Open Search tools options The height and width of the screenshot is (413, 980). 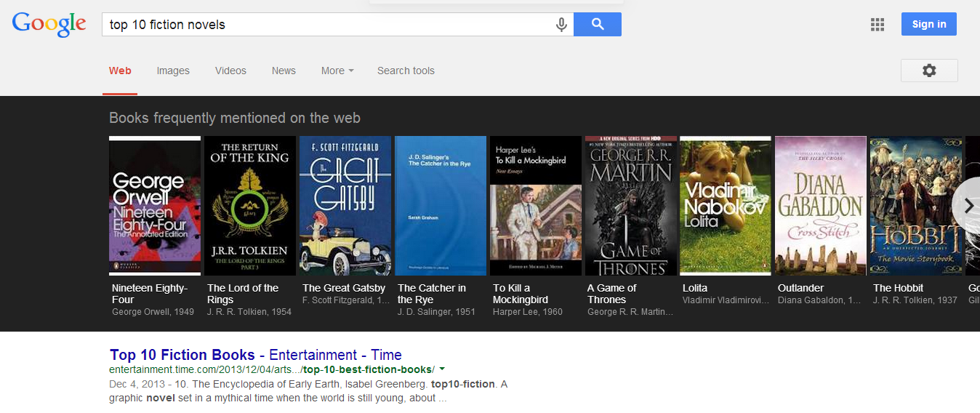pos(406,71)
